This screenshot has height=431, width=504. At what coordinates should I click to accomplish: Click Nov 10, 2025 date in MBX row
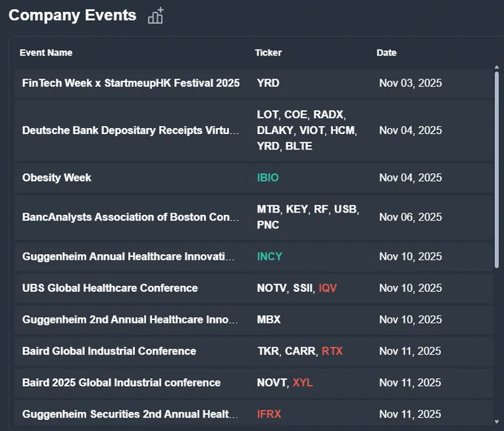pos(411,320)
